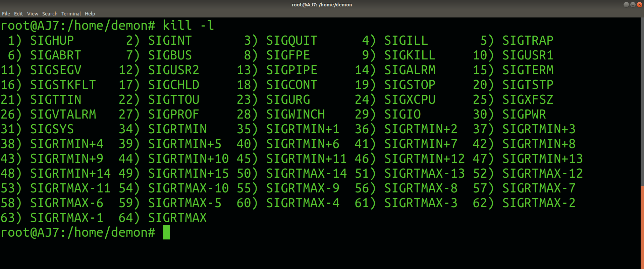Image resolution: width=644 pixels, height=269 pixels.
Task: Click signal 64 plain SIGRTMAX entry
Action: [177, 218]
